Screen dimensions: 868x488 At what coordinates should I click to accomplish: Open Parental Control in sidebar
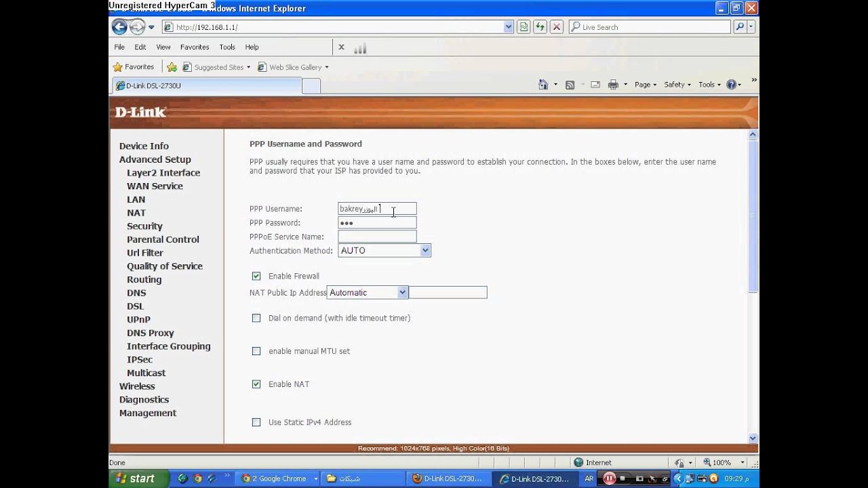coord(163,239)
